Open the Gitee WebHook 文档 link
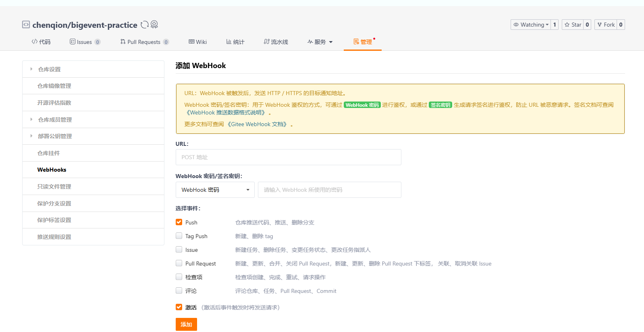The image size is (644, 332). (x=258, y=124)
